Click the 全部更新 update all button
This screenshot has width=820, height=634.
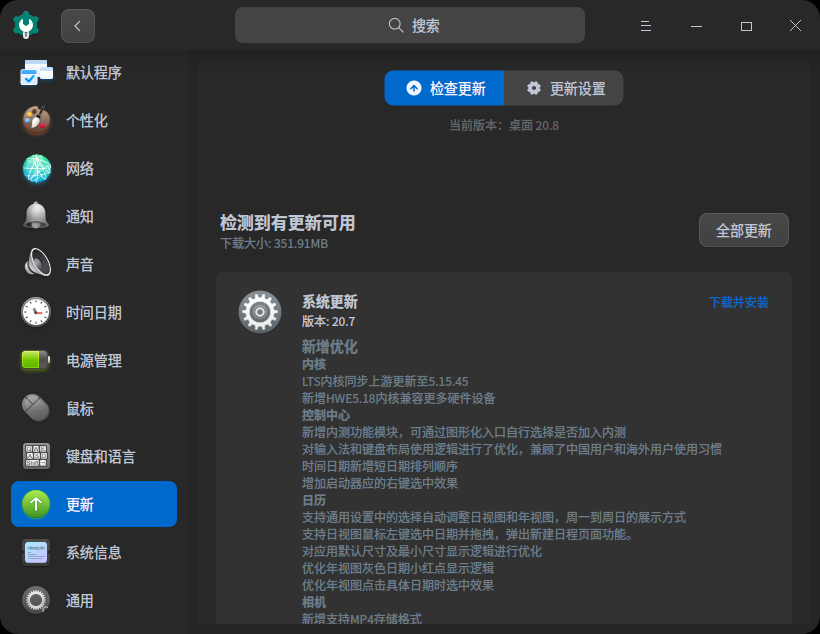(x=743, y=230)
